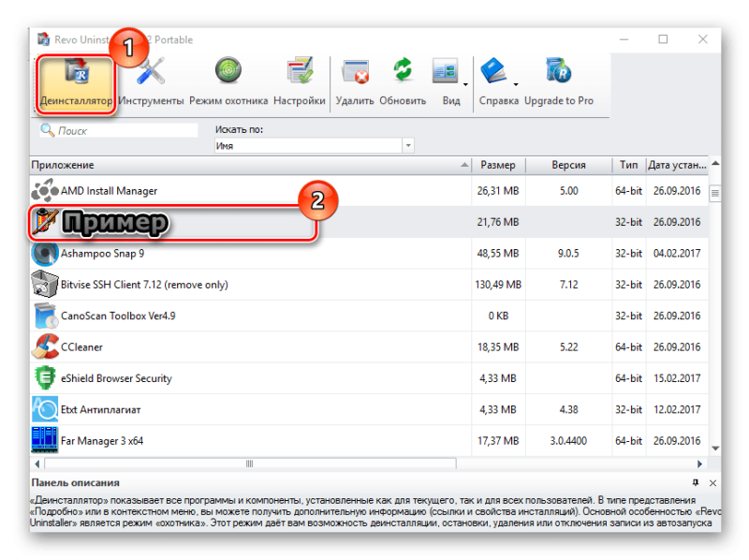Open Инструменты in the toolbar
The width and height of the screenshot is (749, 560).
coord(151,81)
